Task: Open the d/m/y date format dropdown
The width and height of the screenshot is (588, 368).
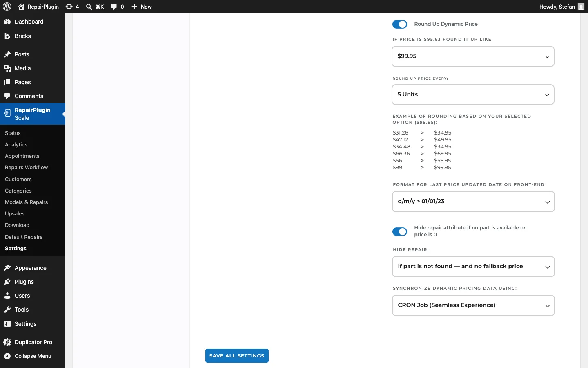Action: pos(474,202)
